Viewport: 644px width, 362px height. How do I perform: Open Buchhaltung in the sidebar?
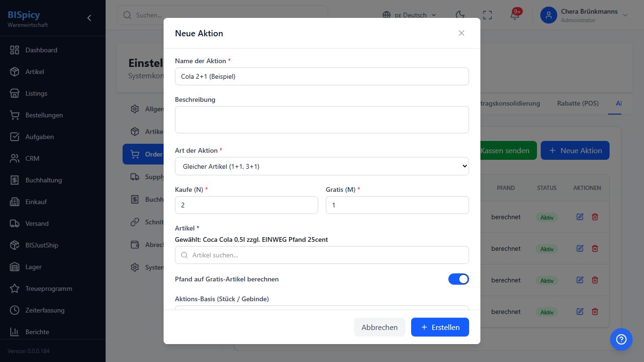pos(52,180)
